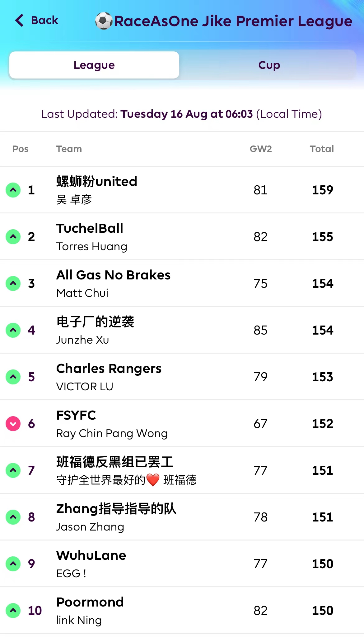Viewport: 364px width, 638px height.
Task: Click green up arrow beside TuchelBall
Action: pos(13,237)
